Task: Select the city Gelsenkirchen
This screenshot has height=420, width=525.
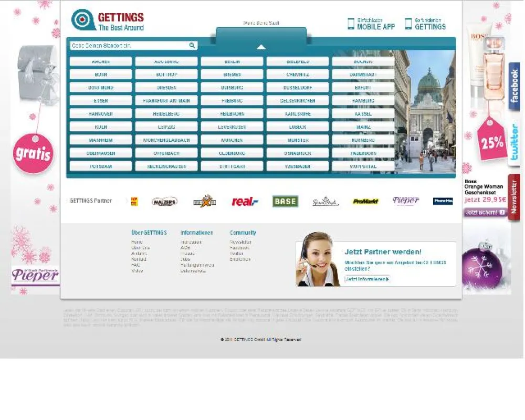Action: pyautogui.click(x=298, y=100)
